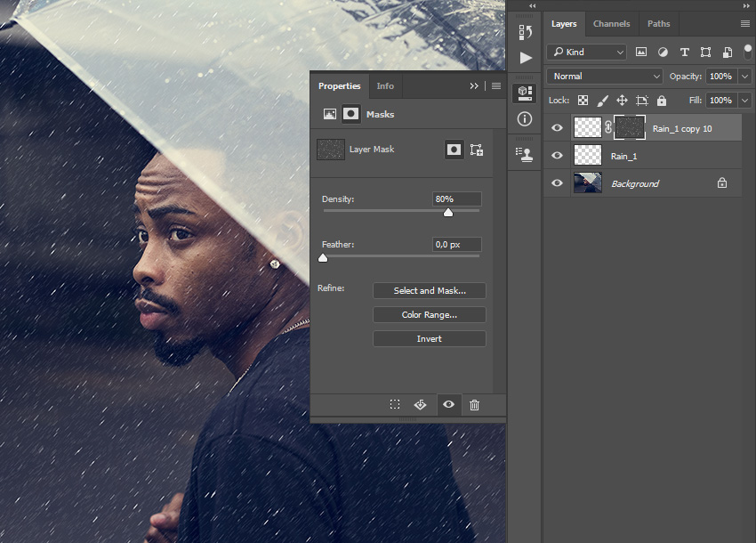Click the Density value field

[x=456, y=199]
